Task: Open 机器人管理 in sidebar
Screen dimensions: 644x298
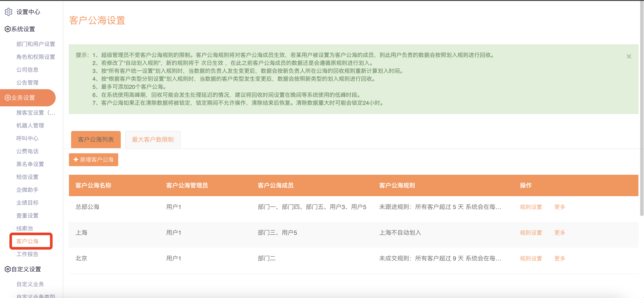Action: 30,125
